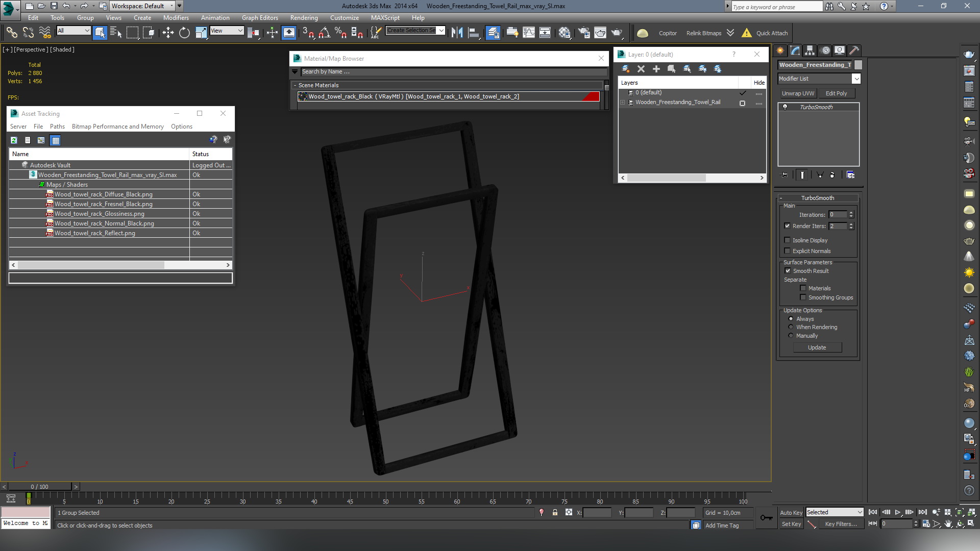The width and height of the screenshot is (980, 551).
Task: Click the Edit Poly button
Action: (836, 93)
